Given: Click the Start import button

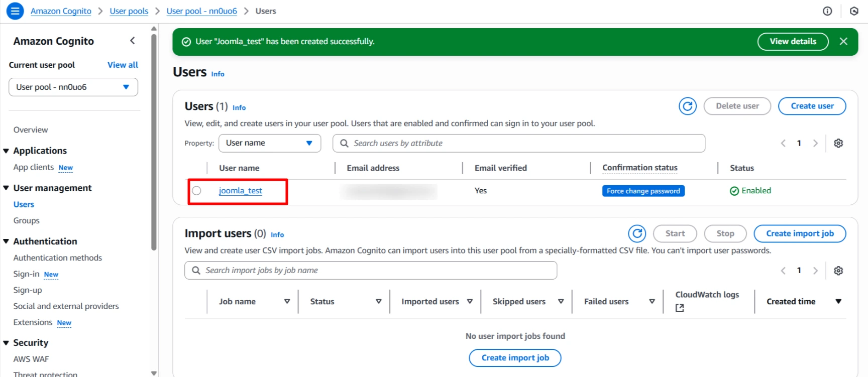Looking at the screenshot, I should [675, 233].
